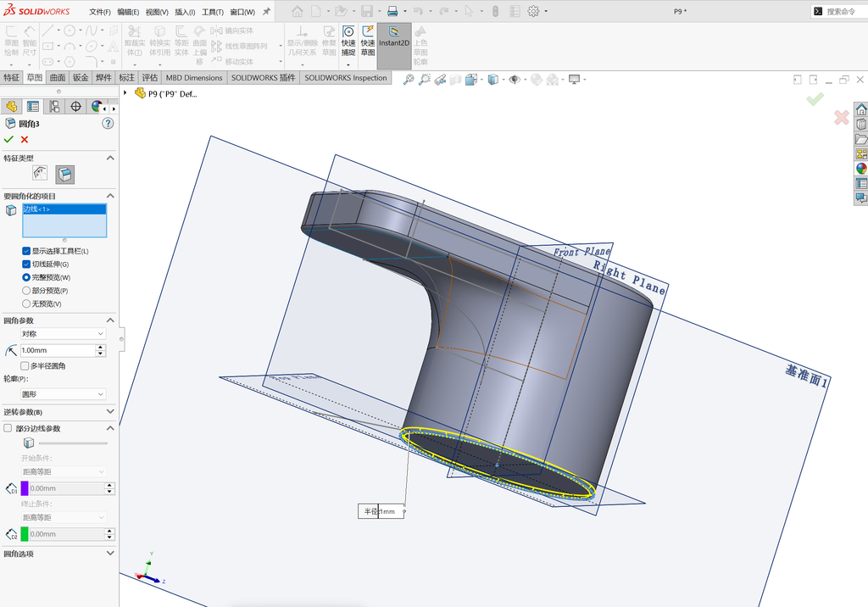The width and height of the screenshot is (868, 607).
Task: Pin the menu bar with the pushpin
Action: click(266, 11)
